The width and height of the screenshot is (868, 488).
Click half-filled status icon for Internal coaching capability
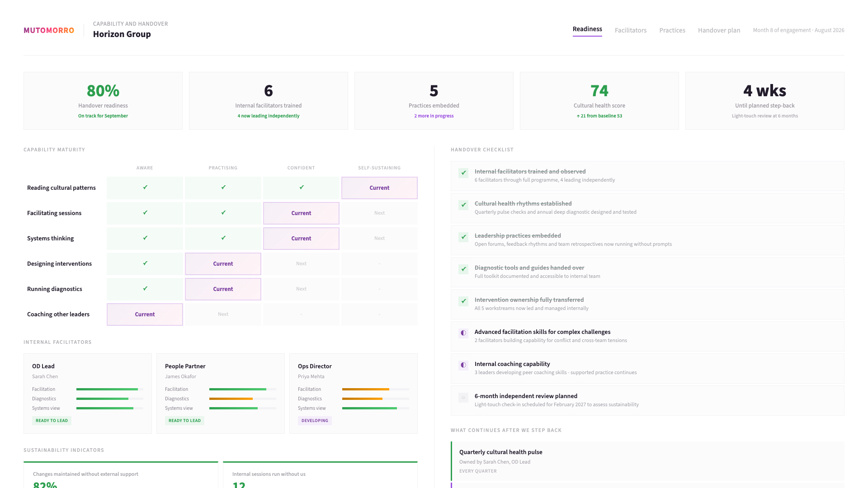463,365
